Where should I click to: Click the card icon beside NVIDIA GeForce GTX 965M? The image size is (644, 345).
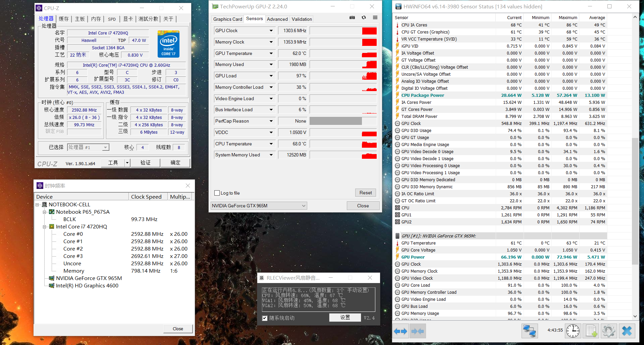click(52, 278)
